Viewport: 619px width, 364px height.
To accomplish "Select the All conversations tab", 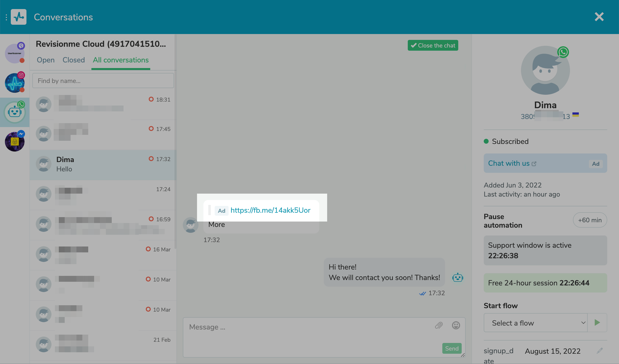I will pyautogui.click(x=121, y=60).
